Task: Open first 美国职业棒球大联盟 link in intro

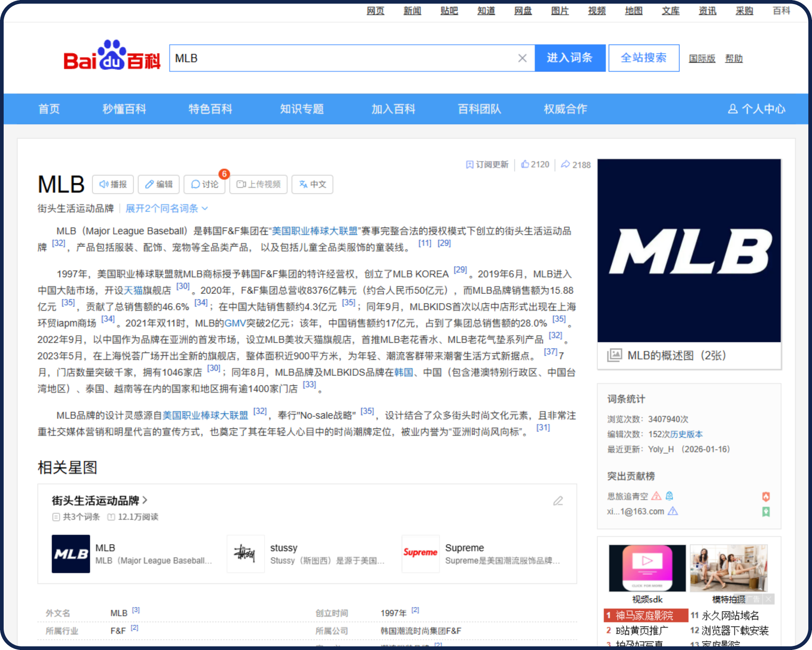Action: [x=315, y=231]
